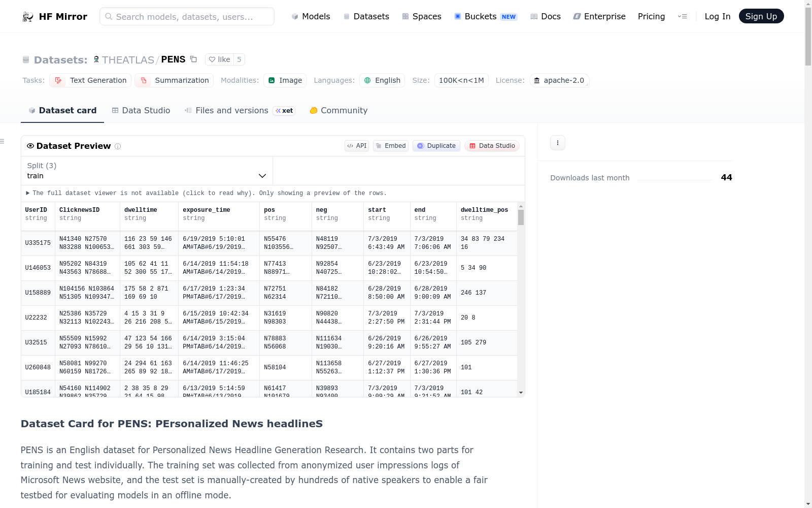Open the three-dot options menu in sidebar
Screen dimensions: 812x508
(558, 143)
